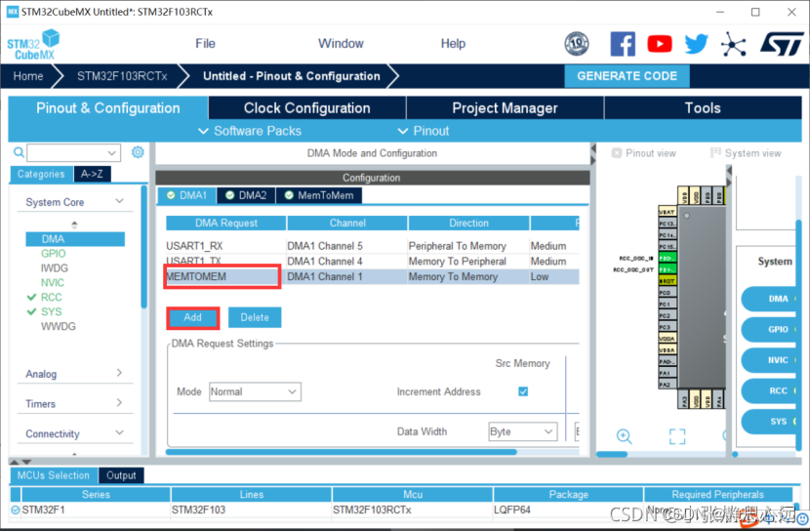Viewport: 810px width, 532px height.
Task: Go to Home breadcrumb
Action: 28,76
